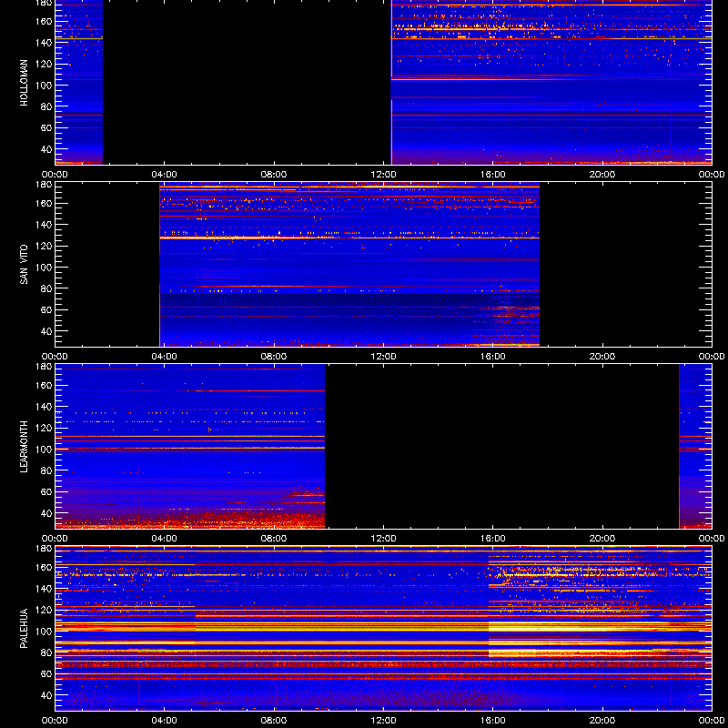The width and height of the screenshot is (728, 728).
Task: Click Palehua axis 180 frequency label
Action: pos(44,549)
